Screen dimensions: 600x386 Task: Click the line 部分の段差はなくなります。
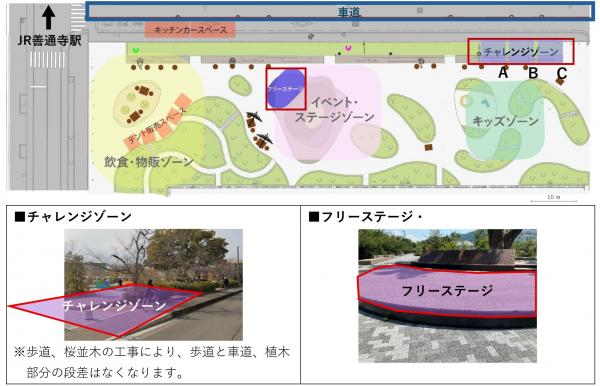(x=106, y=372)
